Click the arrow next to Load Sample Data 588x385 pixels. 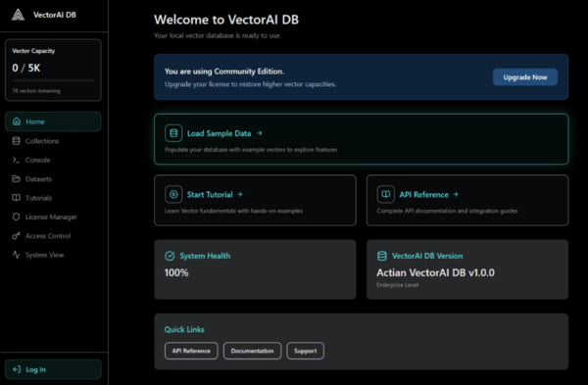[x=260, y=133]
